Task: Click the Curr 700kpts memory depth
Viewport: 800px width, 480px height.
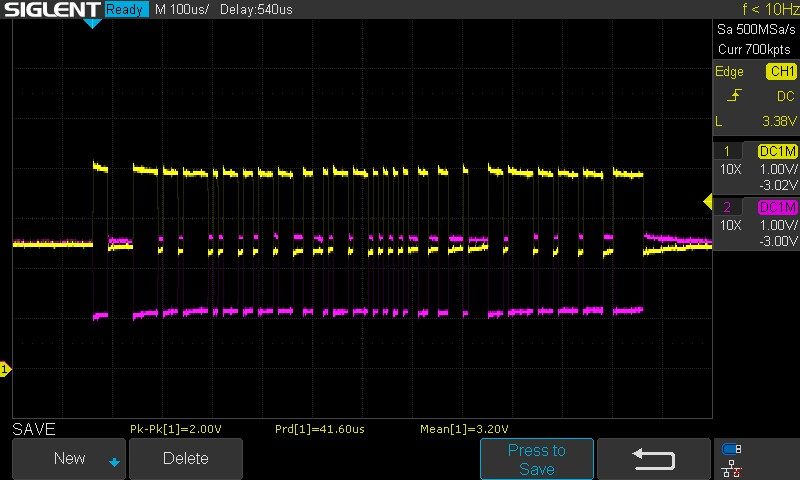Action: pos(754,49)
